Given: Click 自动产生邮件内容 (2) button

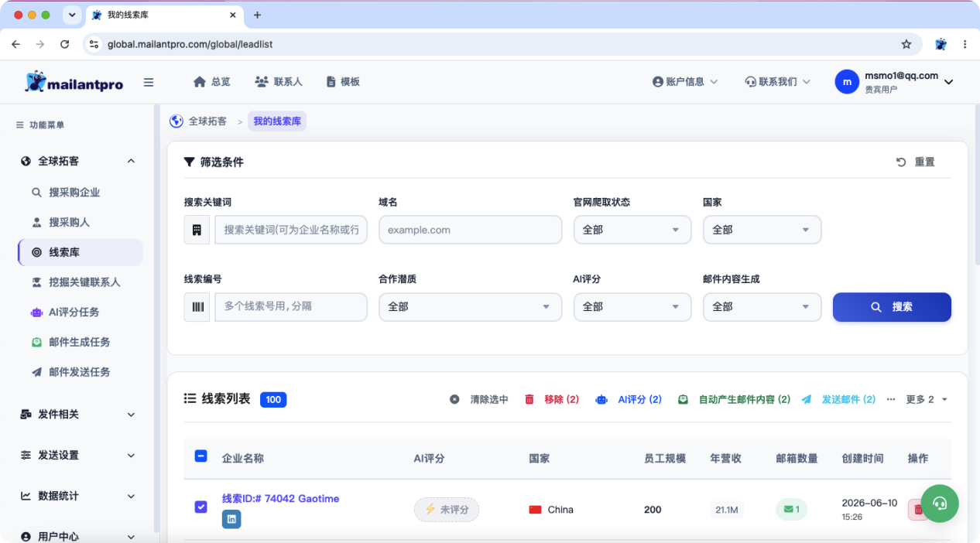Looking at the screenshot, I should point(735,399).
